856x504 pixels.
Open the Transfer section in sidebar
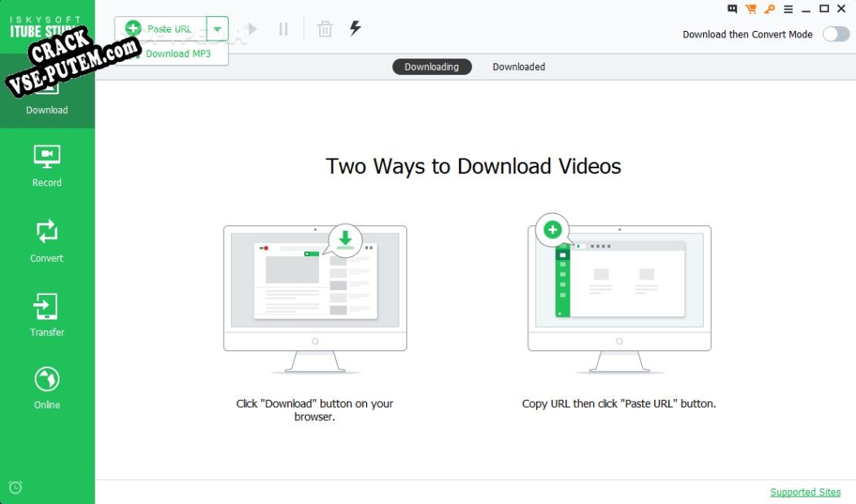click(46, 315)
